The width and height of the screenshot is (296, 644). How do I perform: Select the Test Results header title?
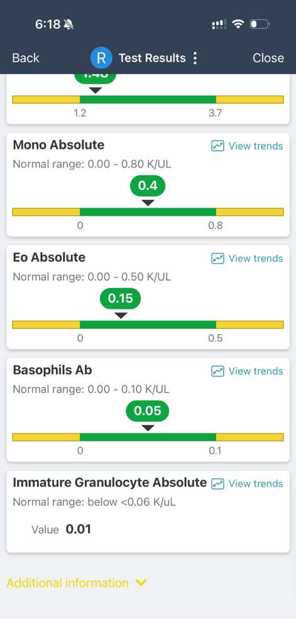pos(152,58)
